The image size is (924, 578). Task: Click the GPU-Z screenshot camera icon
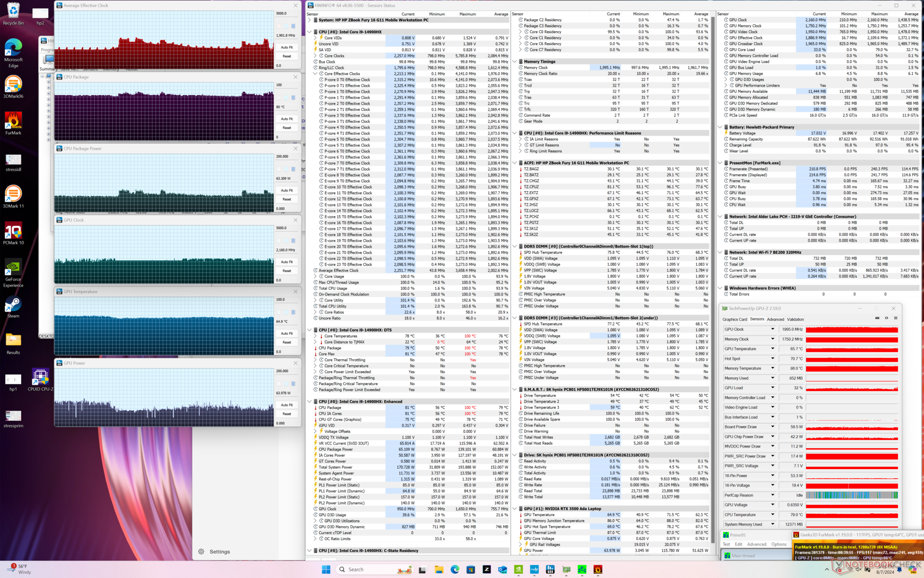pos(877,318)
